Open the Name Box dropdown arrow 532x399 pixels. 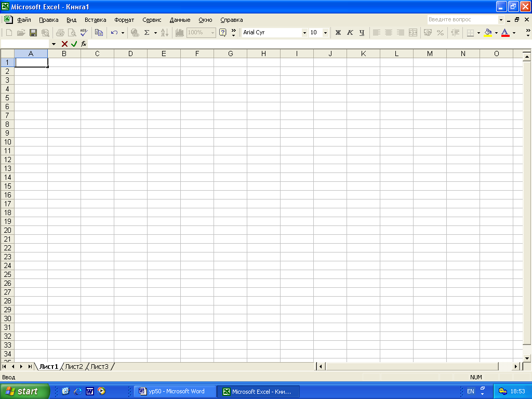(54, 44)
